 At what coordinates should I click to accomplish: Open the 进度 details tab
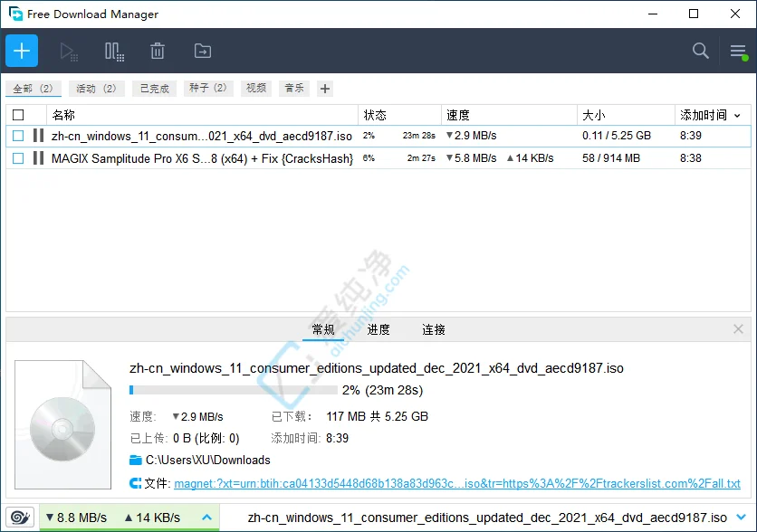[x=378, y=329]
